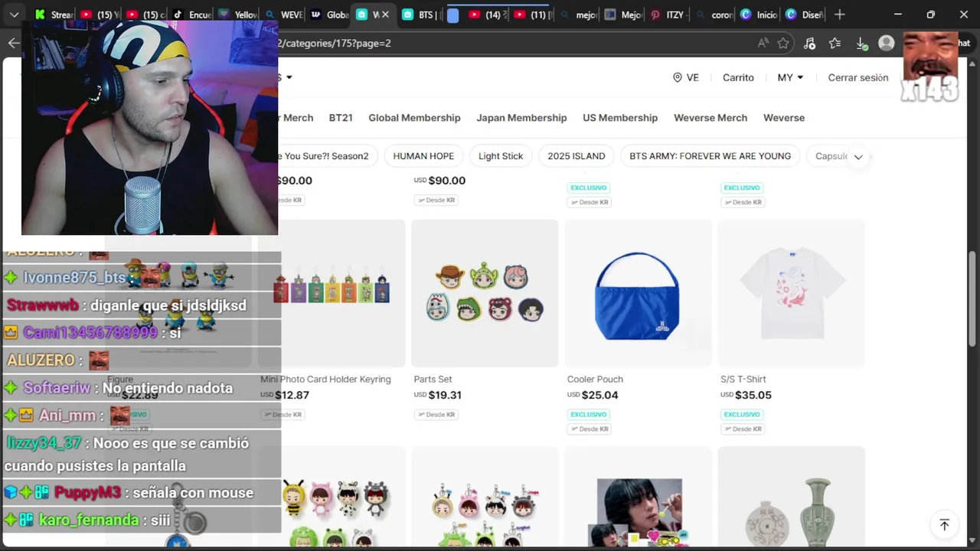This screenshot has height=551, width=980.
Task: Go back with the browser back arrow
Action: (14, 43)
